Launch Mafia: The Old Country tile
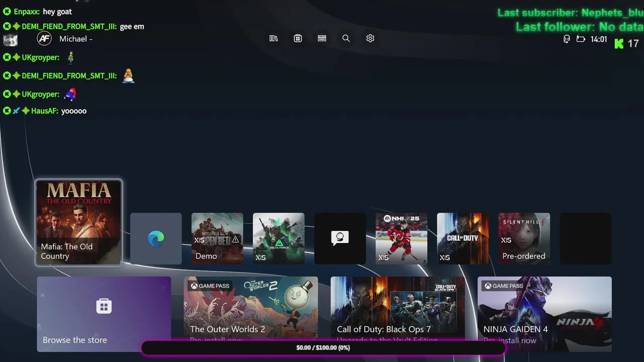 point(78,222)
